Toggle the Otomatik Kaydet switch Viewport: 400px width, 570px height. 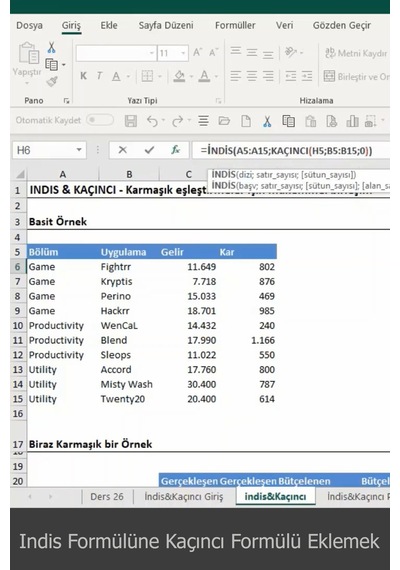[x=100, y=120]
